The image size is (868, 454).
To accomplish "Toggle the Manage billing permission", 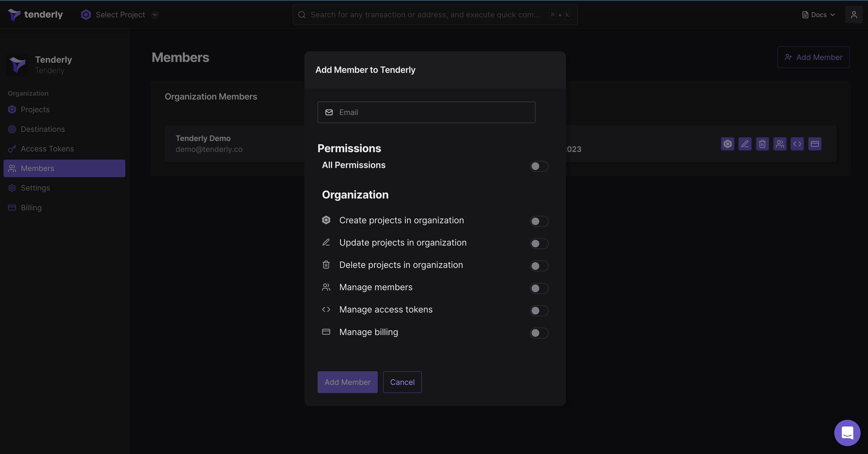I will click(539, 333).
